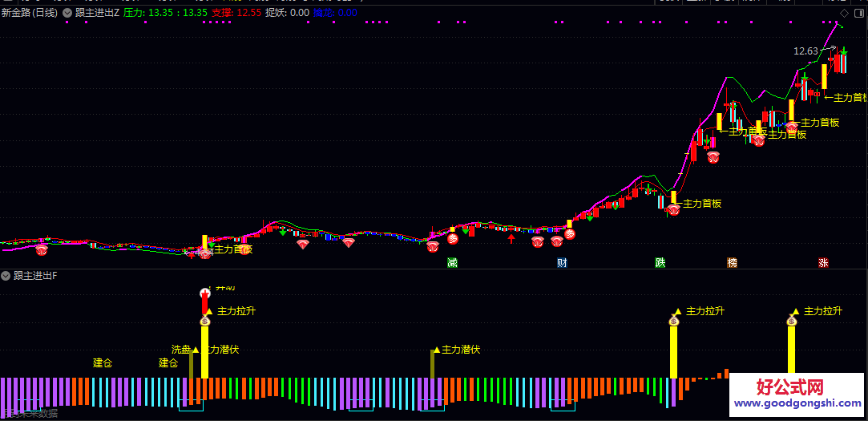This screenshot has height=421, width=868.
Task: Click the tall yellow bar under middle 主力拉升
Action: click(x=674, y=352)
